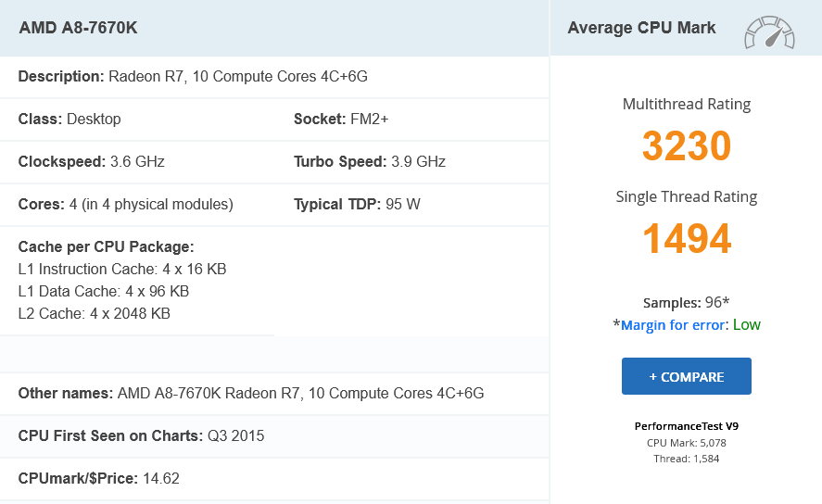Click the Turbo Speed 3.9 GHz value

tap(418, 162)
